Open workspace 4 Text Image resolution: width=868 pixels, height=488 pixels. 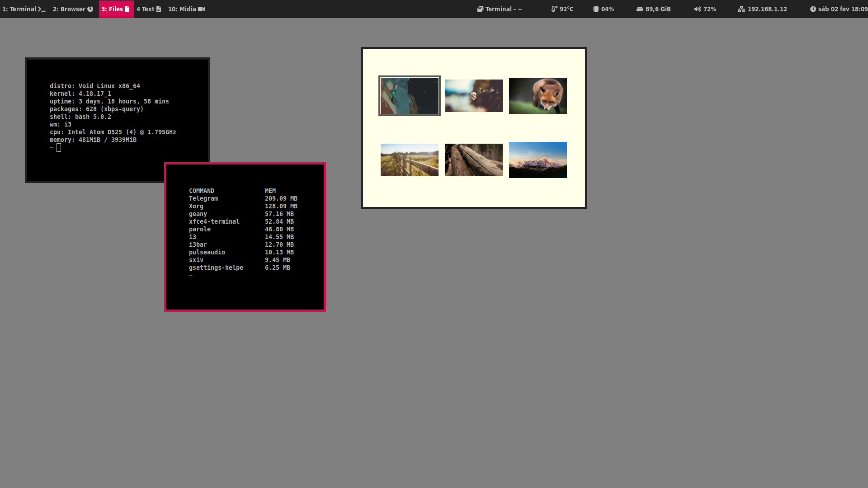149,9
